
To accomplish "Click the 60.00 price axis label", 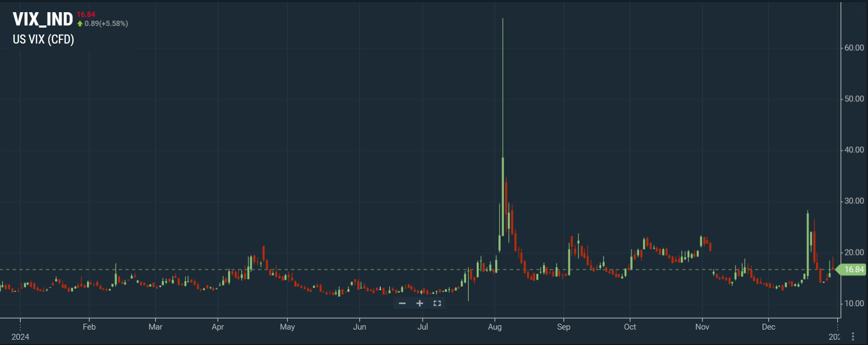I will [854, 48].
